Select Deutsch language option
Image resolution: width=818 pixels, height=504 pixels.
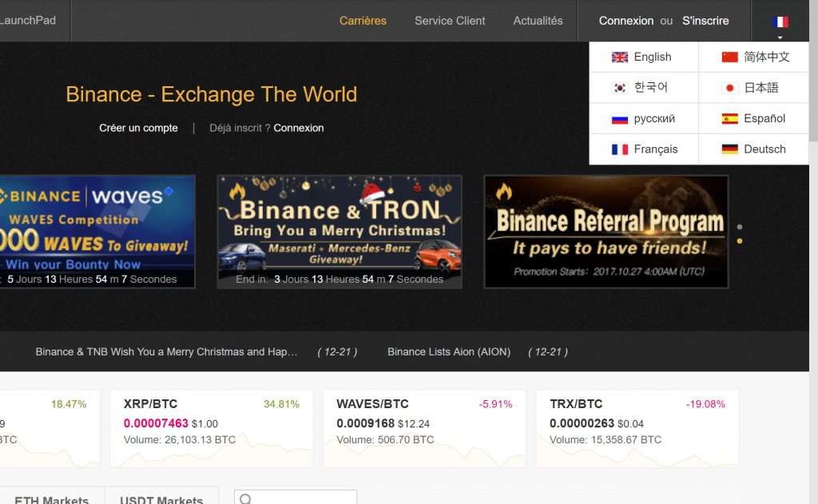click(x=754, y=149)
